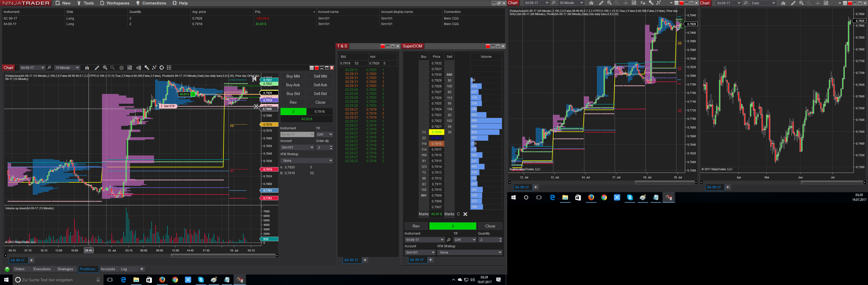The image size is (868, 285).
Task: Open Indicators icon in 15 Minute chart toolbar
Action: click(147, 68)
